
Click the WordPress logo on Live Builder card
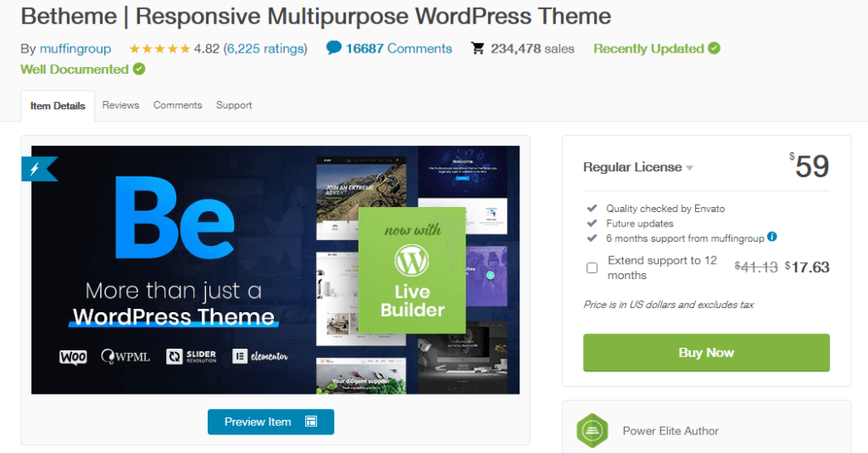[411, 260]
